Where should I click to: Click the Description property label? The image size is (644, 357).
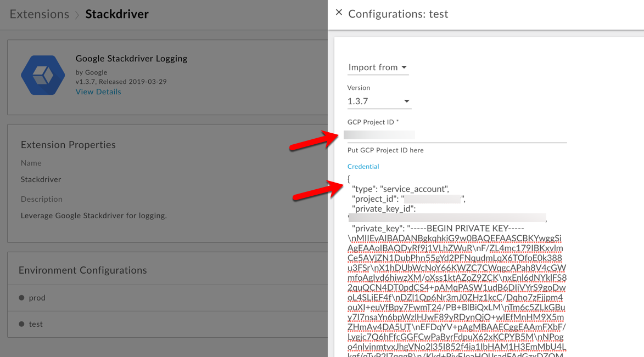pyautogui.click(x=42, y=199)
